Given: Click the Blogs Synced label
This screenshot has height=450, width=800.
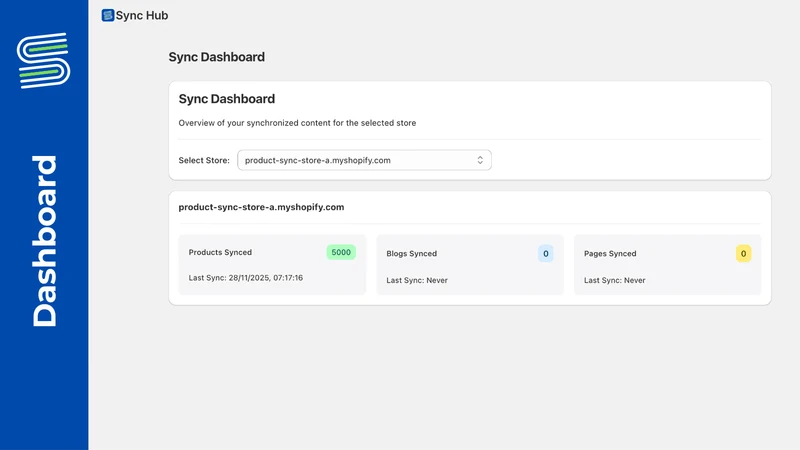Looking at the screenshot, I should pyautogui.click(x=411, y=254).
